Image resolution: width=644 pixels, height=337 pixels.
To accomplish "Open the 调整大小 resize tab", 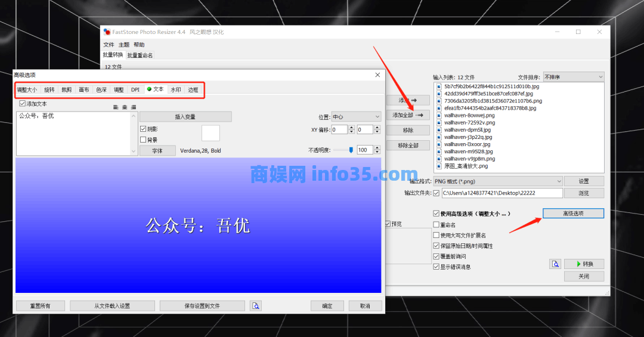I will coord(27,89).
